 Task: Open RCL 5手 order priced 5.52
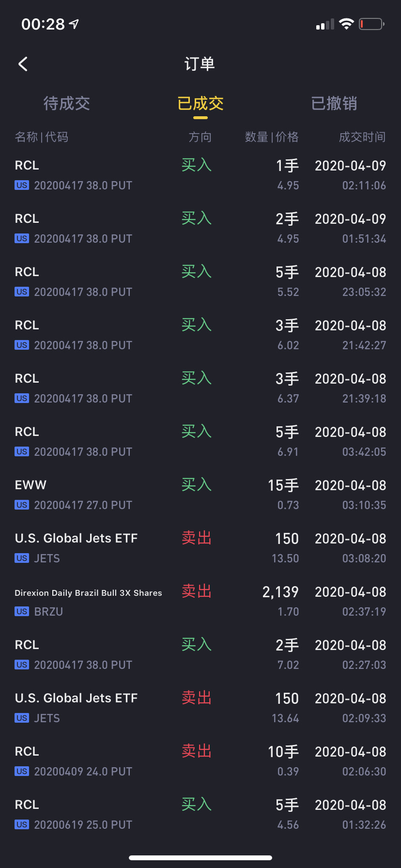coord(200,281)
